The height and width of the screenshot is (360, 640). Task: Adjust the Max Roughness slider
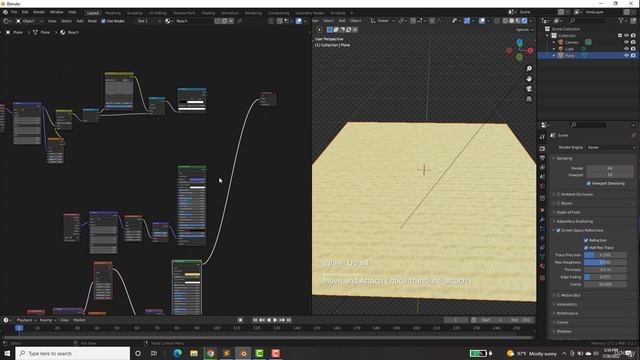(x=605, y=262)
